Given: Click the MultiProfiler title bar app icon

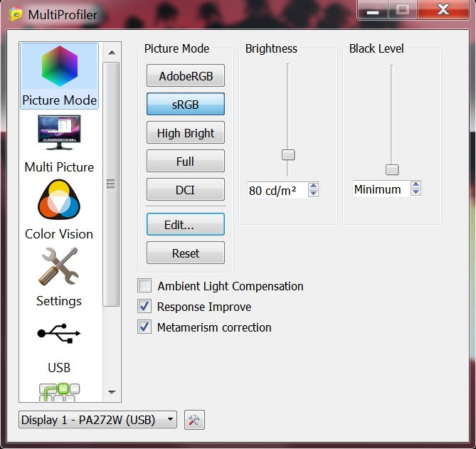Looking at the screenshot, I should click(x=12, y=14).
